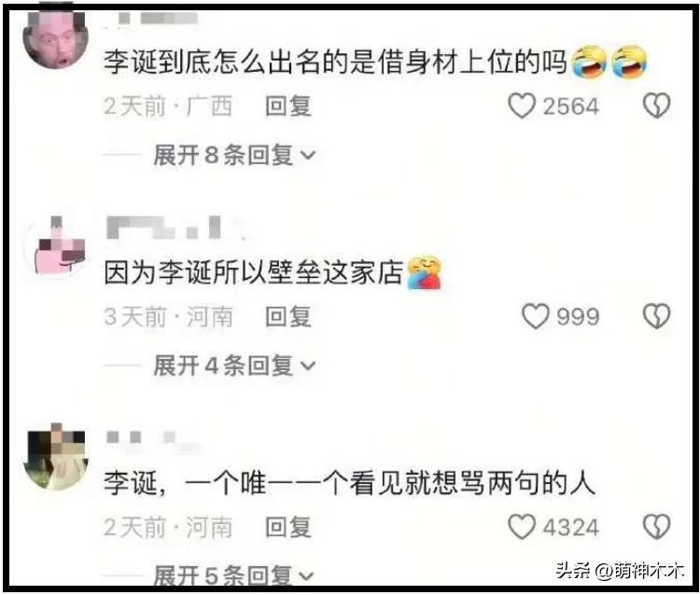The height and width of the screenshot is (595, 700).
Task: Like the comment with 4324 likes
Action: [x=521, y=527]
